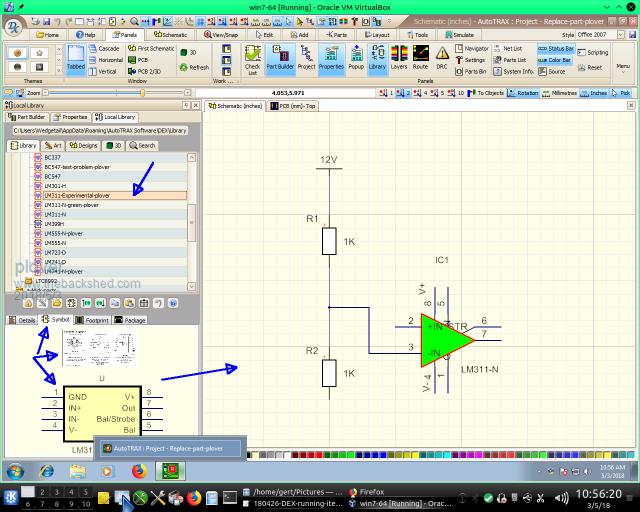Screen dimensions: 640x512
Task: Click the DRC icon in the Panels group
Action: point(444,59)
